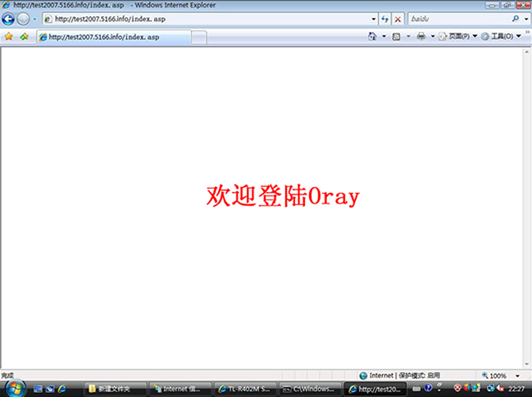Click the keyboard language bar icon

[417, 389]
